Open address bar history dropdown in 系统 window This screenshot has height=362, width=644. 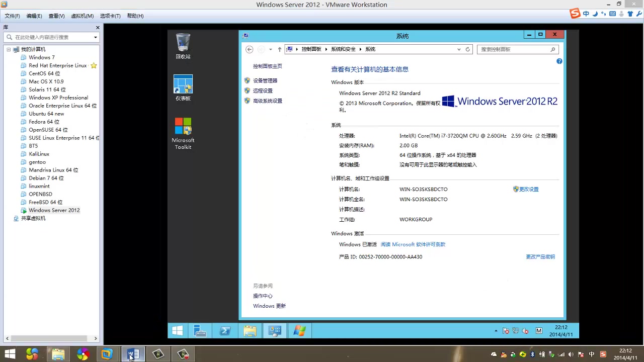pyautogui.click(x=459, y=49)
